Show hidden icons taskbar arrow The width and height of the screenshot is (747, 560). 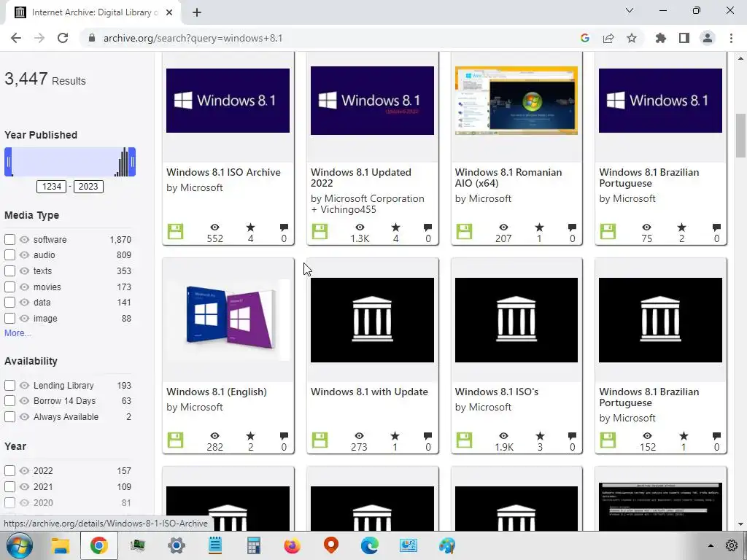point(711,545)
